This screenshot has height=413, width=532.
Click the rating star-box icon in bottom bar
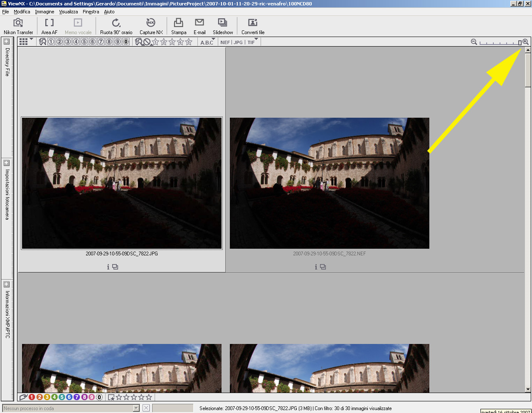pyautogui.click(x=111, y=397)
